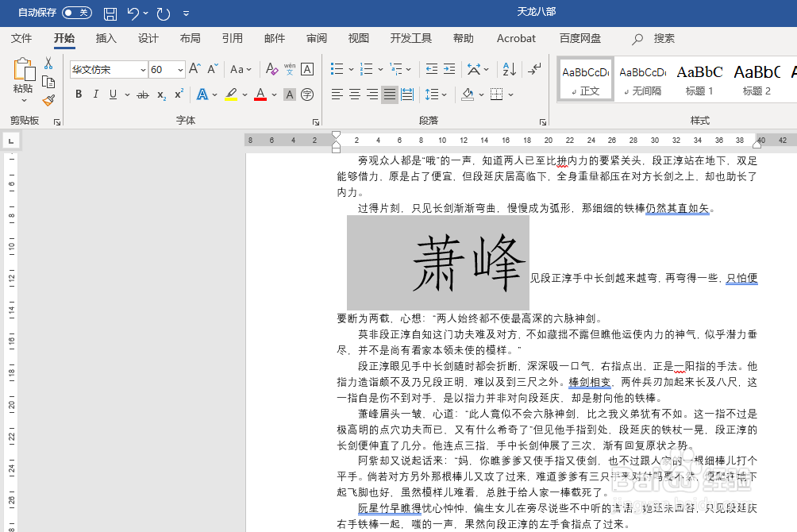Open the font dialog launcher

[x=316, y=122]
